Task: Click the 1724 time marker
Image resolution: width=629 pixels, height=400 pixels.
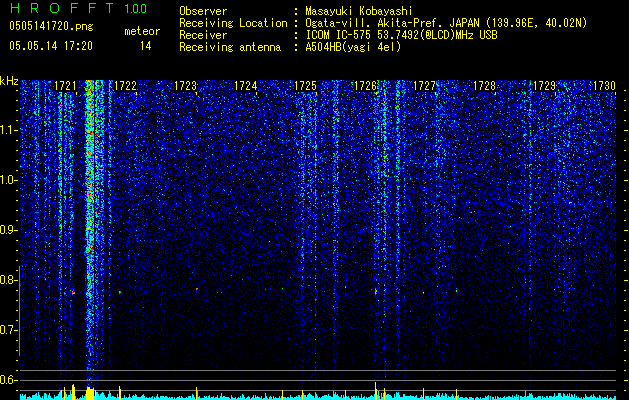Action: click(x=246, y=85)
